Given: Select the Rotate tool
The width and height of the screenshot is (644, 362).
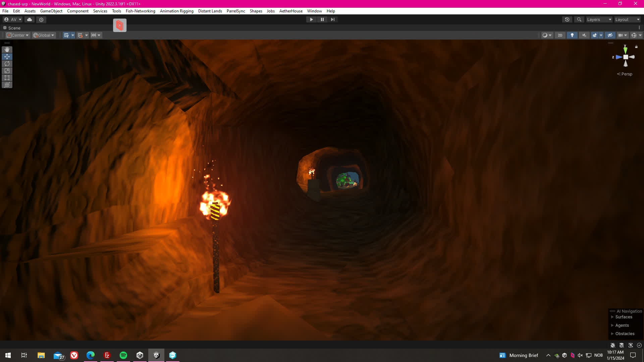Looking at the screenshot, I should [x=7, y=64].
